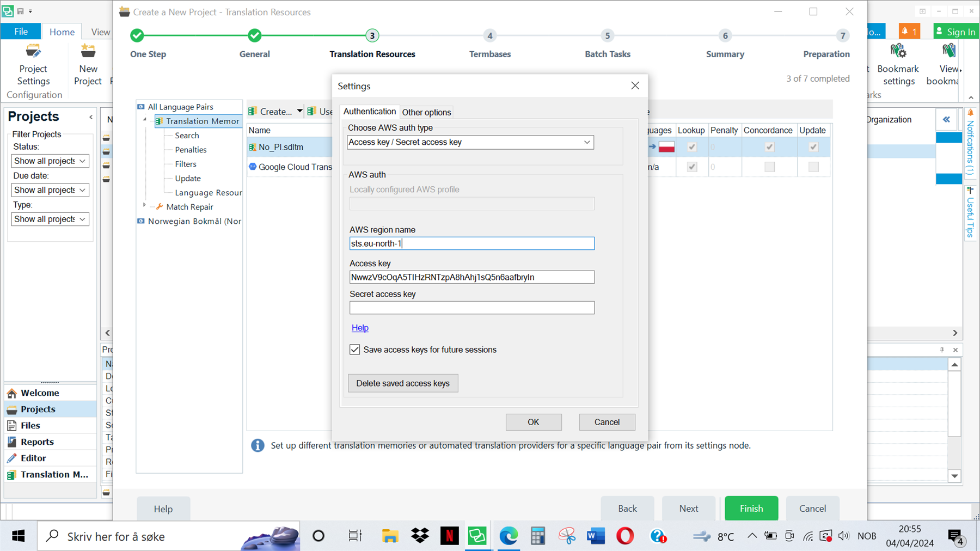This screenshot has height=551, width=980.
Task: Toggle Lookup checkbox for Google Cloud row
Action: coord(692,167)
